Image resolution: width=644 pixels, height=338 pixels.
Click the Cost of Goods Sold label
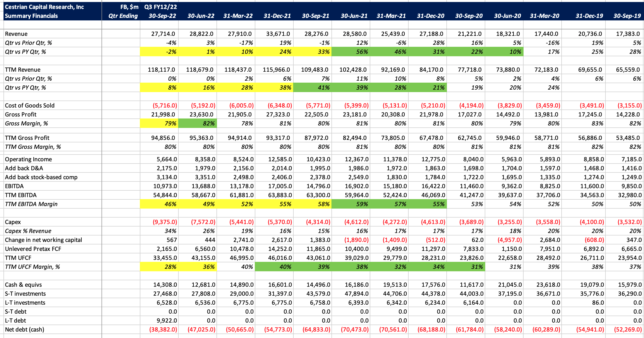(30, 106)
